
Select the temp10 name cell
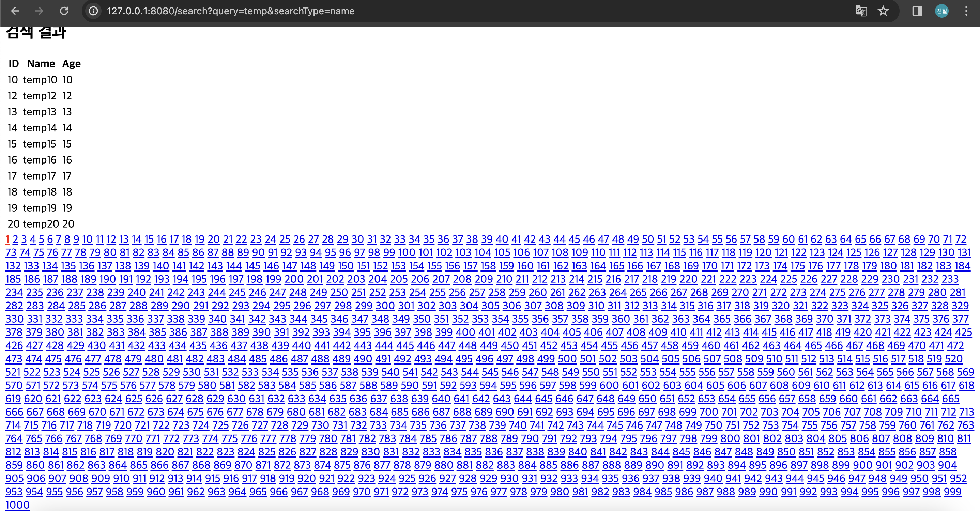40,80
